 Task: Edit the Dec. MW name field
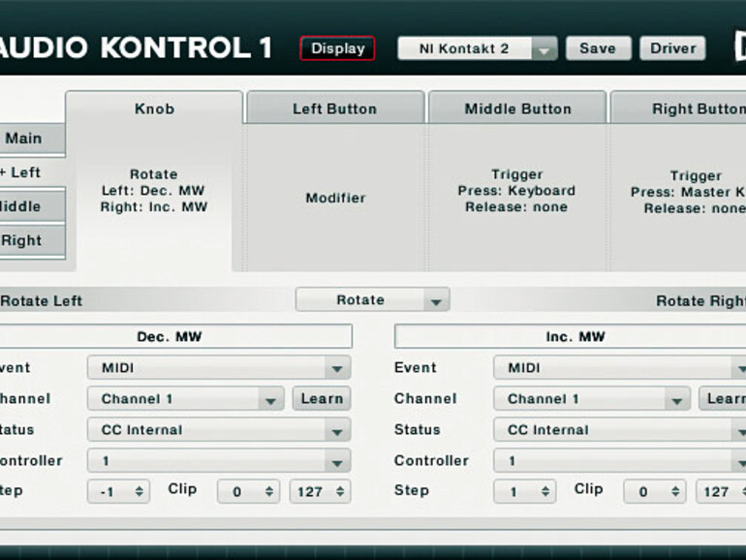click(x=175, y=336)
